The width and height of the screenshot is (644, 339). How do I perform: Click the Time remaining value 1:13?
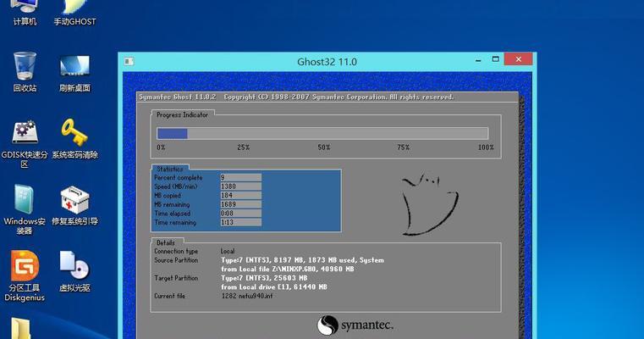tap(240, 223)
